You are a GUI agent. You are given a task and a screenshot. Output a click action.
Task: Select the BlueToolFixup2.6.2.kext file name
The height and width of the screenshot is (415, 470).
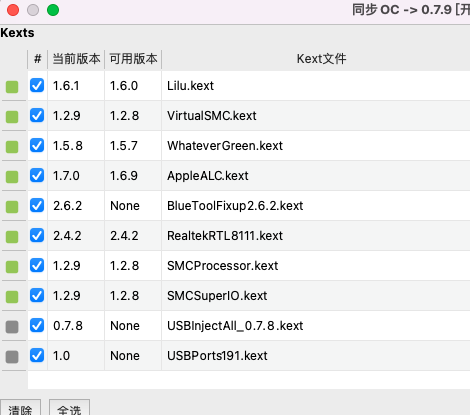[x=235, y=206]
